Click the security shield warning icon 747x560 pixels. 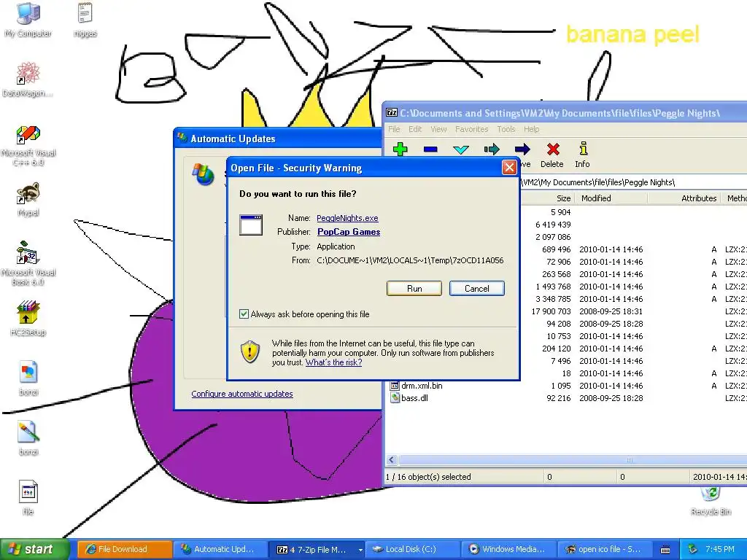coord(250,352)
